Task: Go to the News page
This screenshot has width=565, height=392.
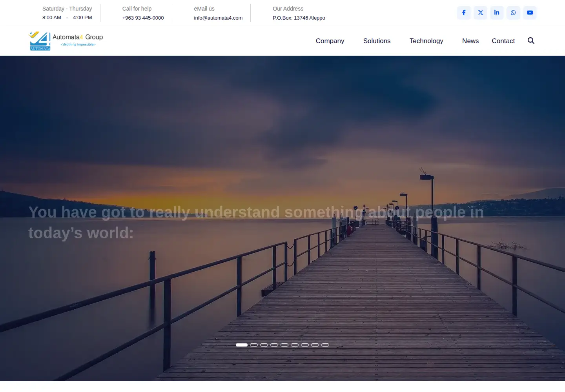Action: pos(470,41)
